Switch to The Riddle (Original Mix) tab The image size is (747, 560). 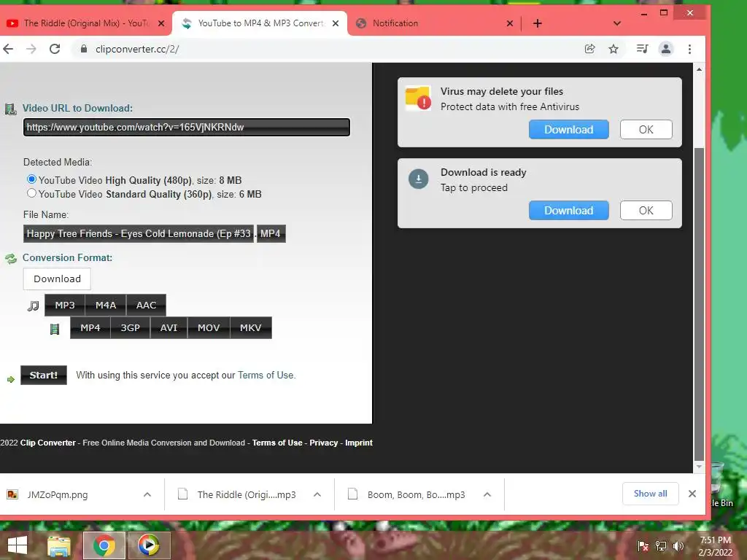click(86, 23)
